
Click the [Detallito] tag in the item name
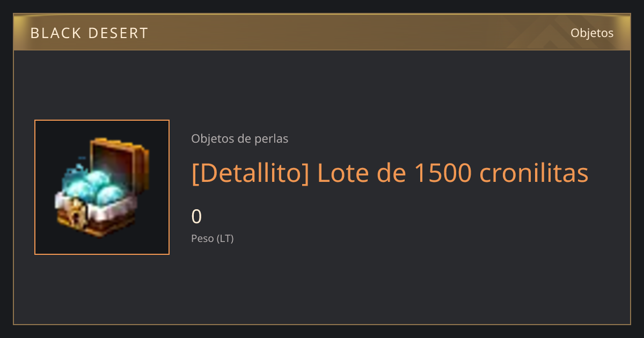(x=250, y=173)
